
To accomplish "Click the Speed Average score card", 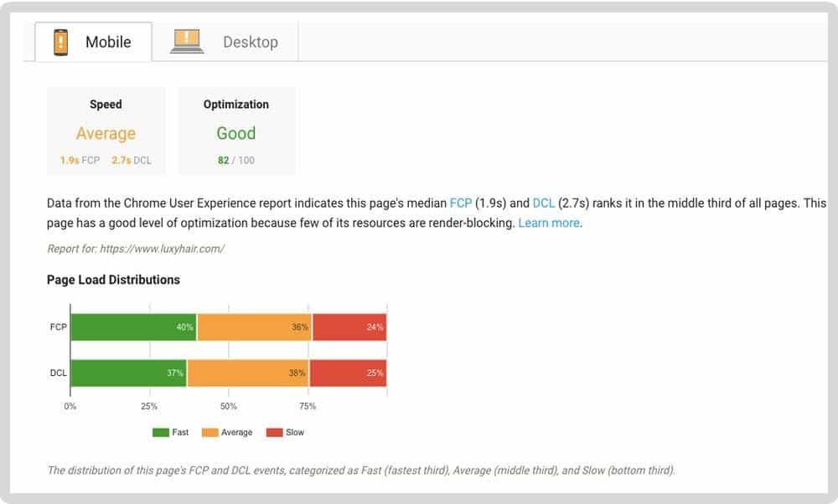I will pos(106,131).
